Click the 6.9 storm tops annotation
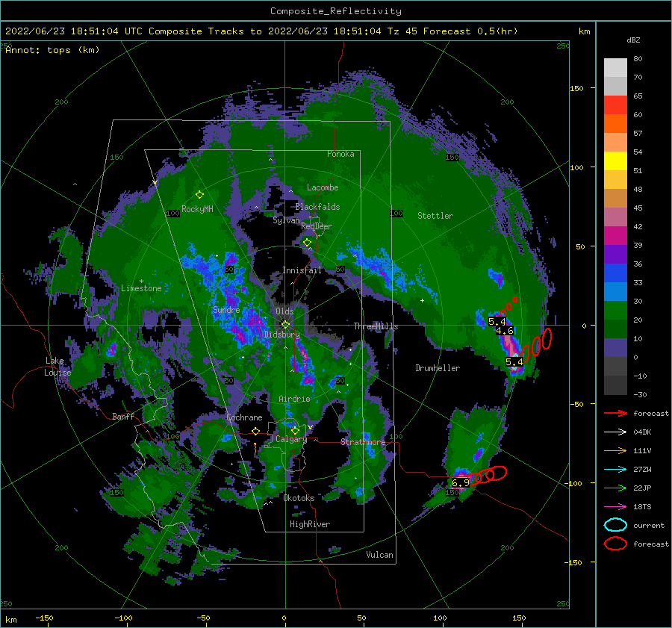 coord(461,483)
